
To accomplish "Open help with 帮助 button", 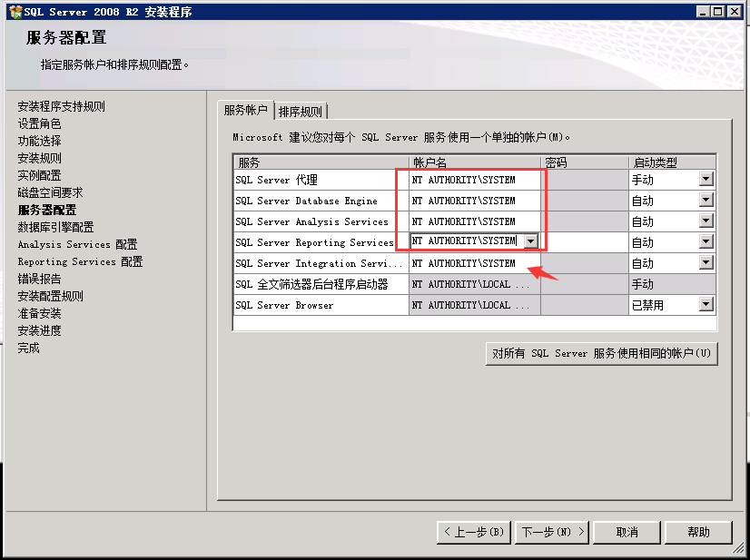I will click(x=698, y=532).
